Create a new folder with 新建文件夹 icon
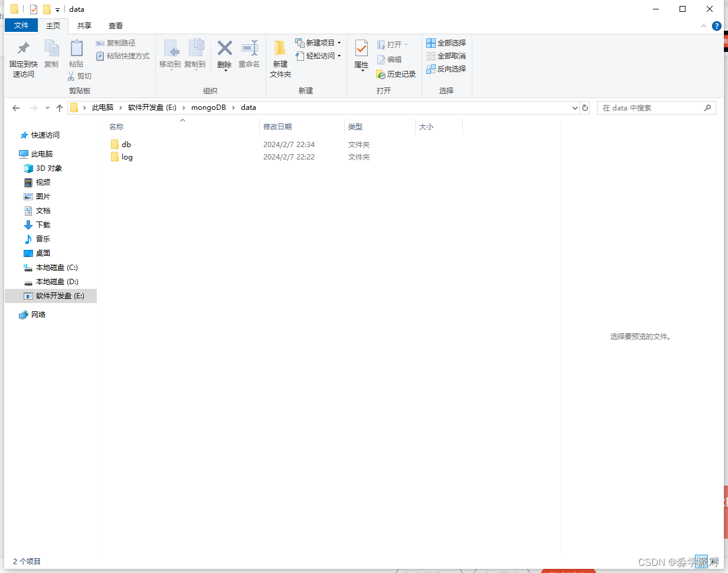Viewport: 728px width, 573px height. pos(279,57)
